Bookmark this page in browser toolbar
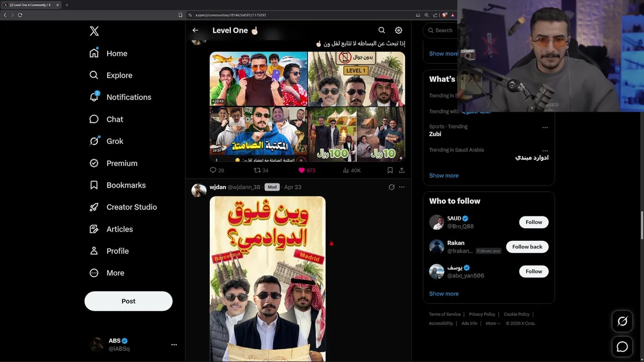Screen dimensions: 644x362 (180, 15)
